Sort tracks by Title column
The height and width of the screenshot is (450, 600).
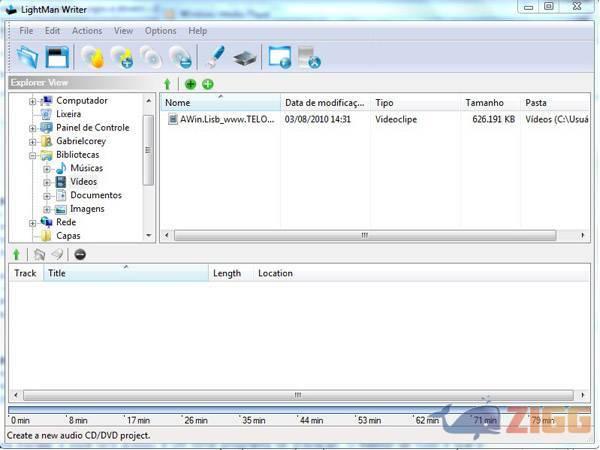point(126,273)
